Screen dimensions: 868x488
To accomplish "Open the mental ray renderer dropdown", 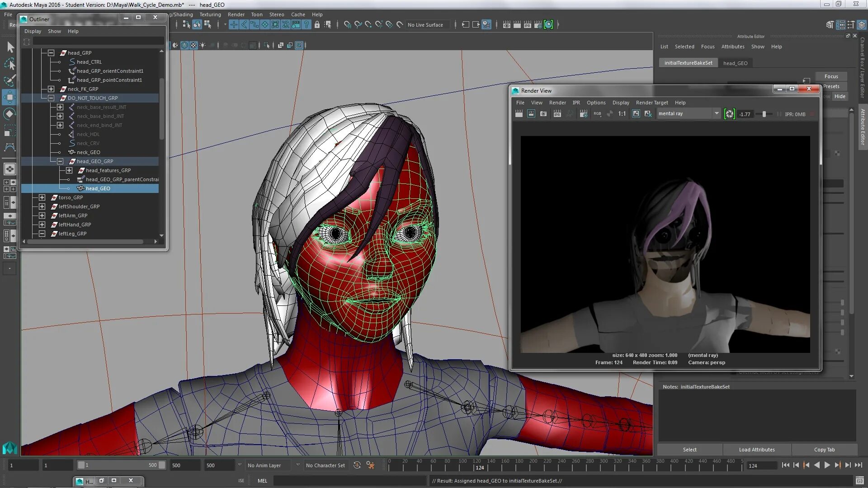I will (x=717, y=114).
